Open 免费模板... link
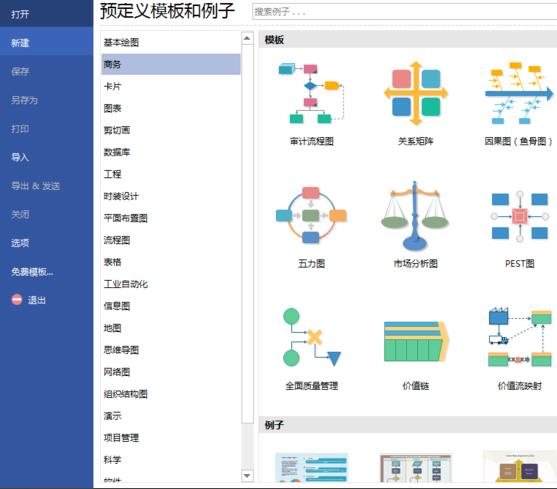557x489 pixels. tap(32, 272)
